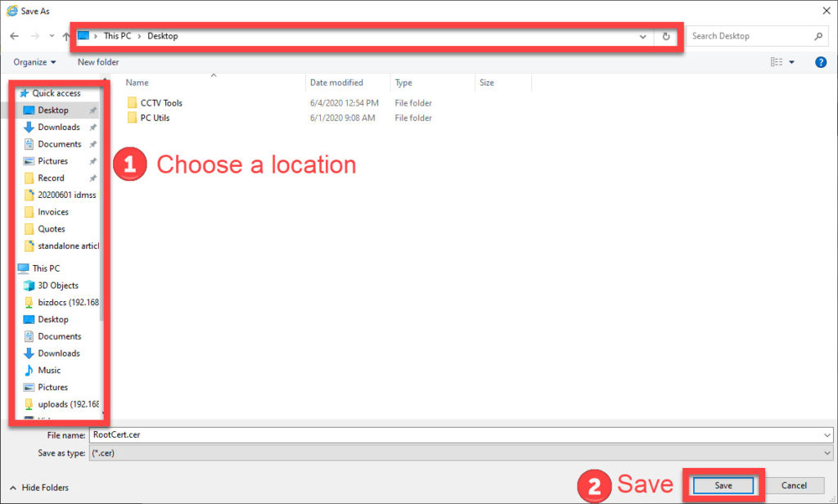
Task: Click the change view layout icon
Action: (777, 62)
